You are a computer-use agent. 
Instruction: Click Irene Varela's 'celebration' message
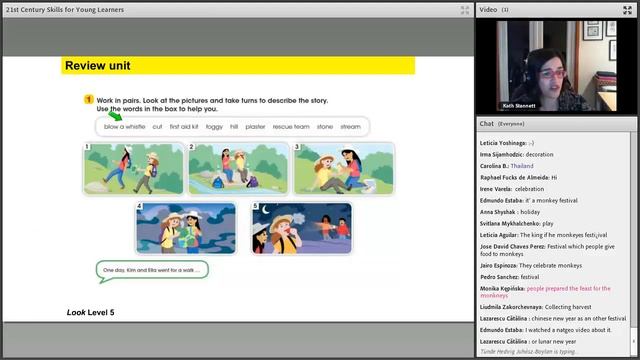click(512, 189)
